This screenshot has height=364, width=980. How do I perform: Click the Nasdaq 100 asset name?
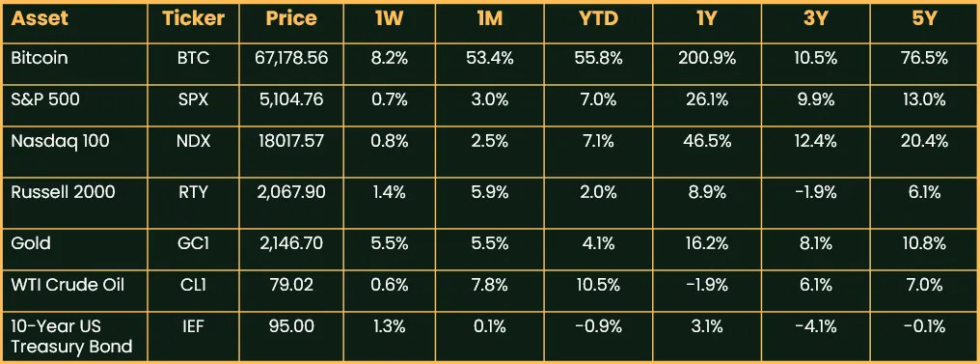coord(60,141)
